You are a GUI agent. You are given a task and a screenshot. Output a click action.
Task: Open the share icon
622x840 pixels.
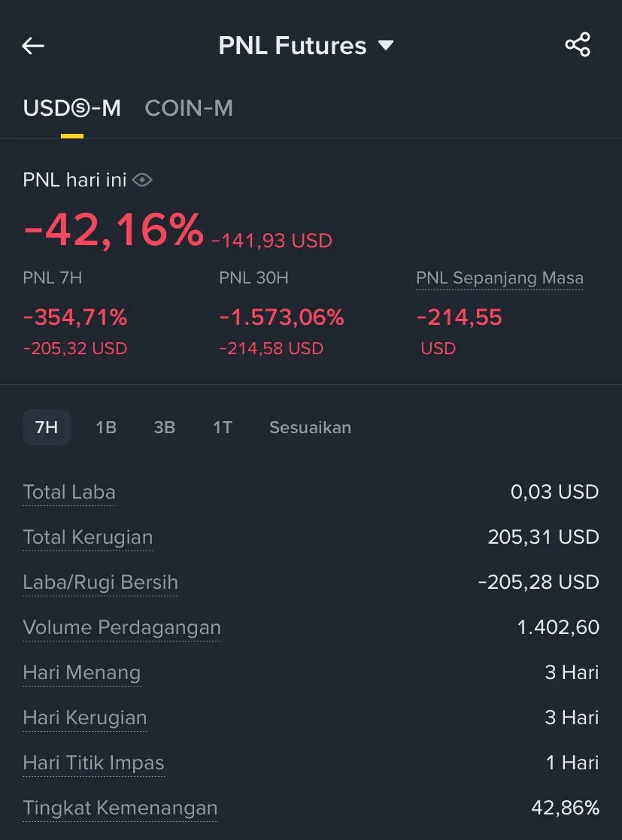click(x=578, y=45)
